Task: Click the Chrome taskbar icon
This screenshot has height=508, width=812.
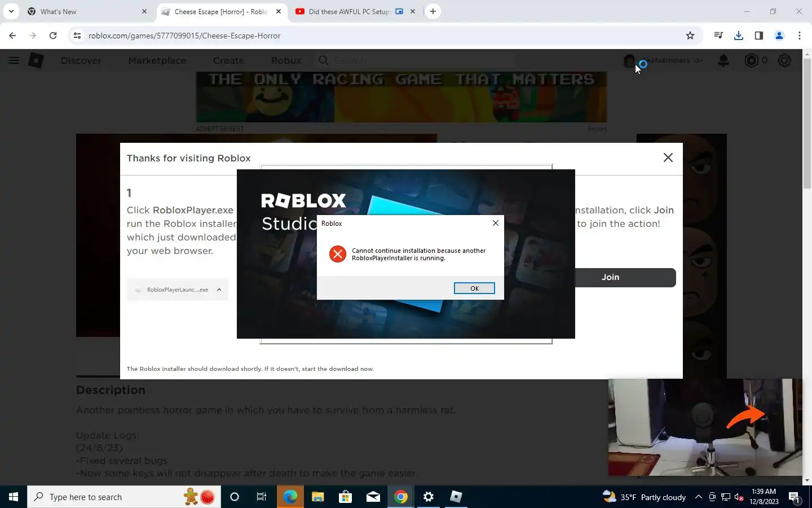Action: (x=401, y=497)
